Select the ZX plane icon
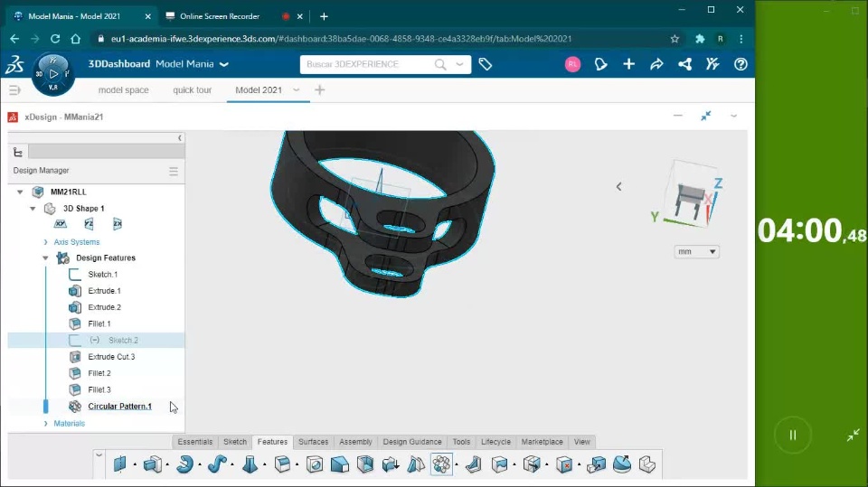 click(117, 224)
